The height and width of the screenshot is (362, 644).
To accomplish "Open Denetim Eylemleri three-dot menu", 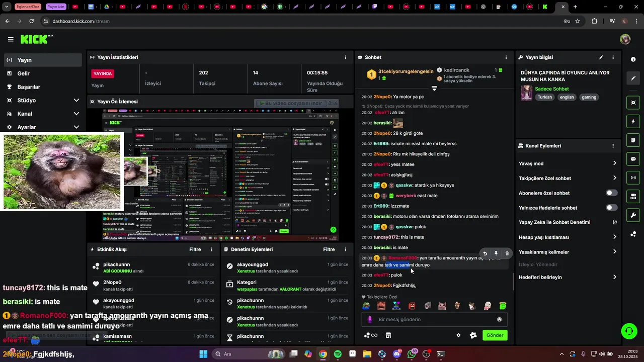I will pyautogui.click(x=345, y=249).
